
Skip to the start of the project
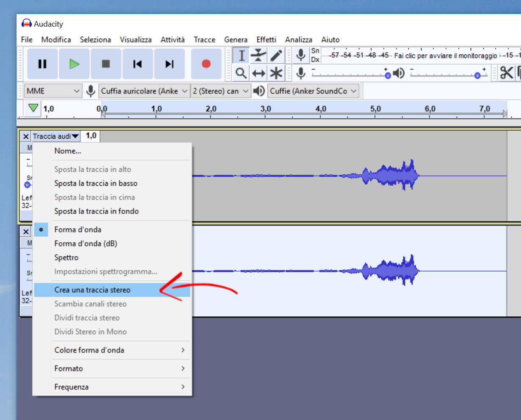138,64
